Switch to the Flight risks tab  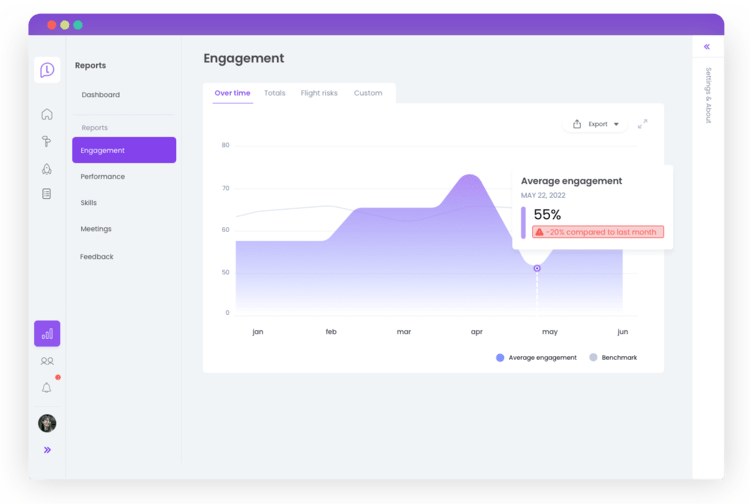(x=319, y=93)
